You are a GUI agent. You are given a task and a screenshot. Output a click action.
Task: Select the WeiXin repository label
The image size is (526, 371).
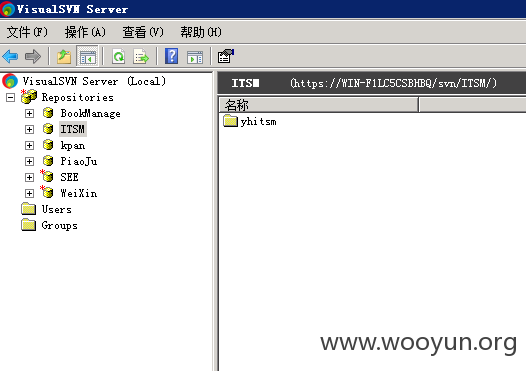(79, 193)
